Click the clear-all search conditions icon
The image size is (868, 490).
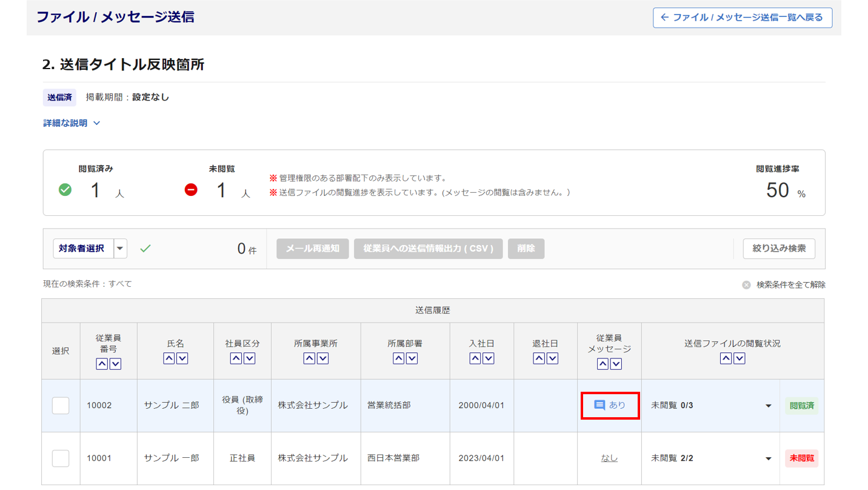pos(746,285)
